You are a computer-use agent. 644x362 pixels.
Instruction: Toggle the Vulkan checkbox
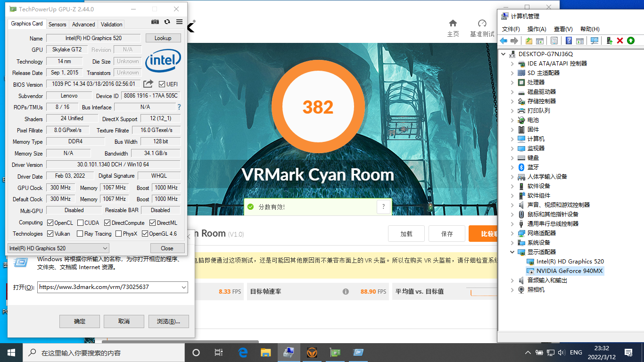(50, 233)
